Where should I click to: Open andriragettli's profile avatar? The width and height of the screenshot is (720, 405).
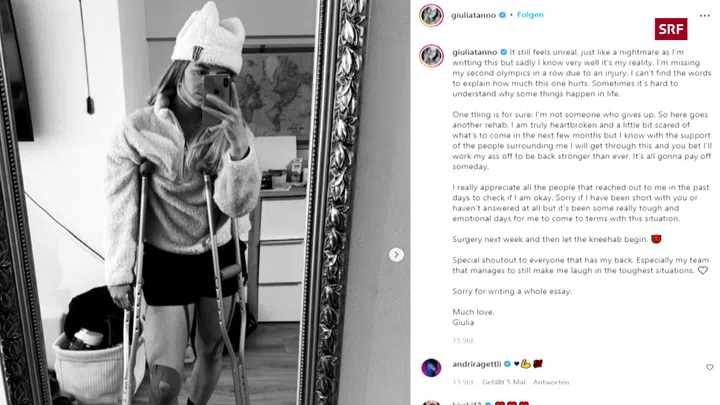431,368
